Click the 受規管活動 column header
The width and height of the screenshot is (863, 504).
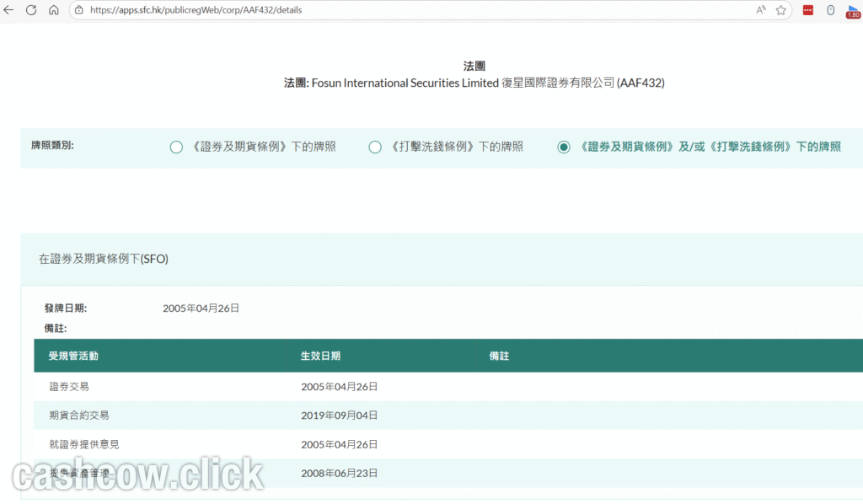73,356
